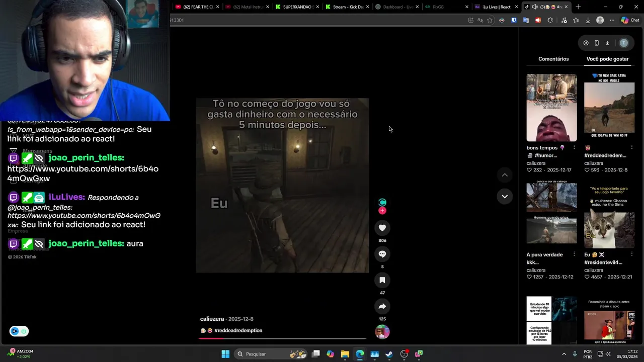This screenshot has height=362, width=644.
Task: Open Steam from the taskbar
Action: tap(389, 354)
